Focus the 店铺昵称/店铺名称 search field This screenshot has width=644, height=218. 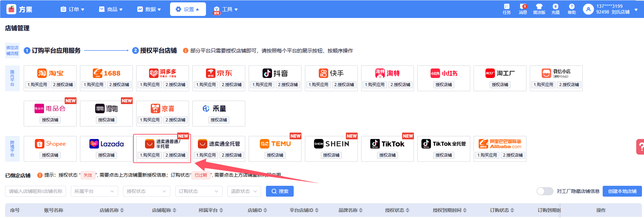point(36,191)
